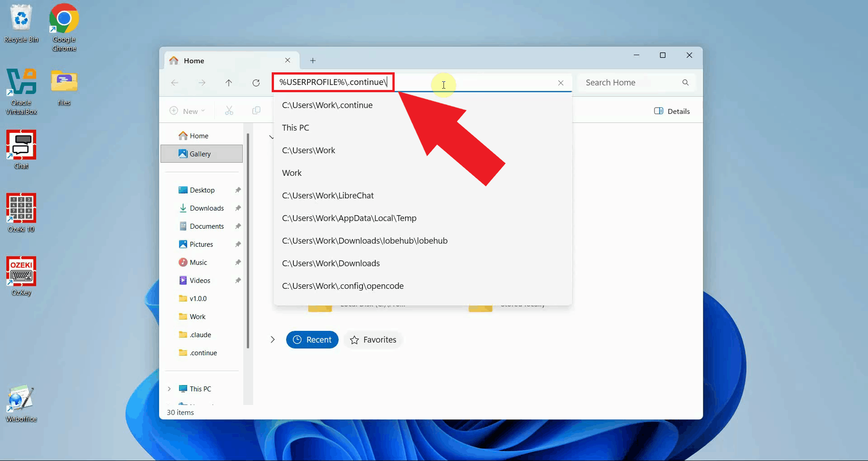
Task: Click the Forward navigation arrow
Action: pyautogui.click(x=202, y=83)
